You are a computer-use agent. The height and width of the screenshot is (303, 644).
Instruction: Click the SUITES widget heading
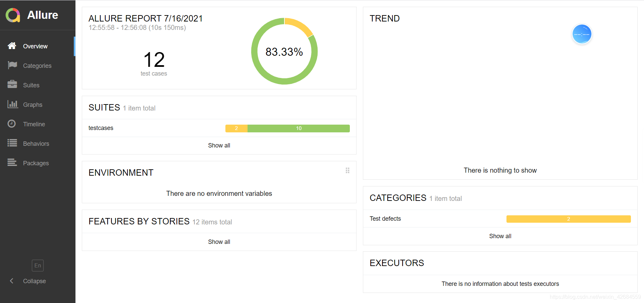(x=104, y=107)
